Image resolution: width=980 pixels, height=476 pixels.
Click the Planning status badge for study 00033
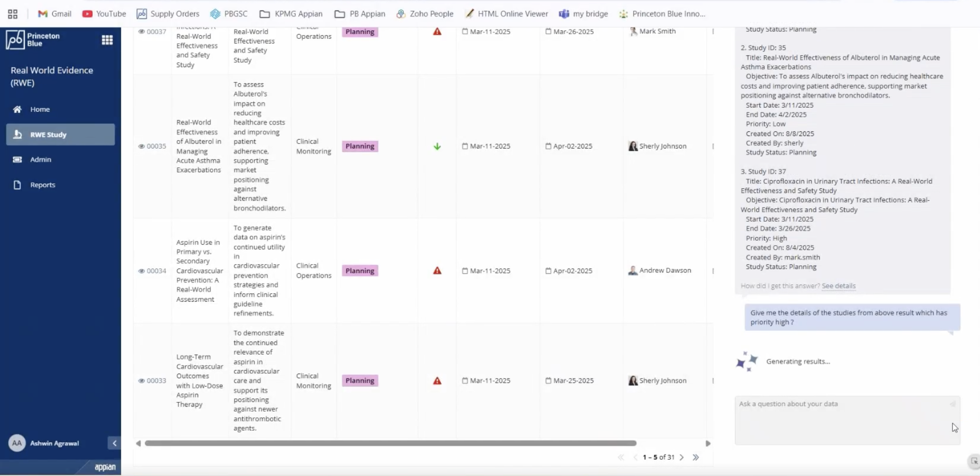tap(360, 381)
